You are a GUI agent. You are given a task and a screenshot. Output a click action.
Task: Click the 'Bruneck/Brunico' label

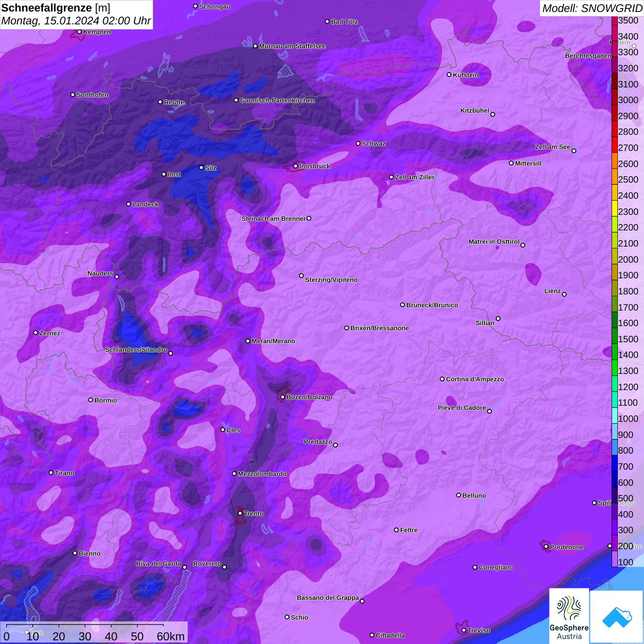[x=432, y=305]
